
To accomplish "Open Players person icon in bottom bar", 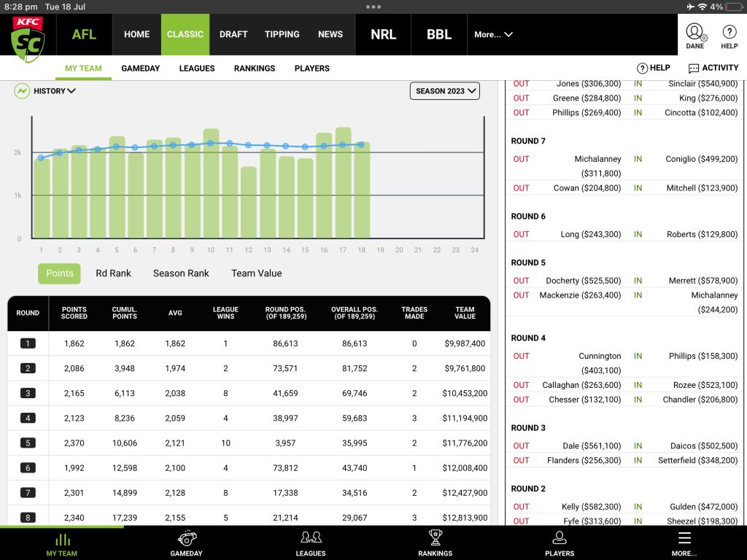I will coord(560,537).
